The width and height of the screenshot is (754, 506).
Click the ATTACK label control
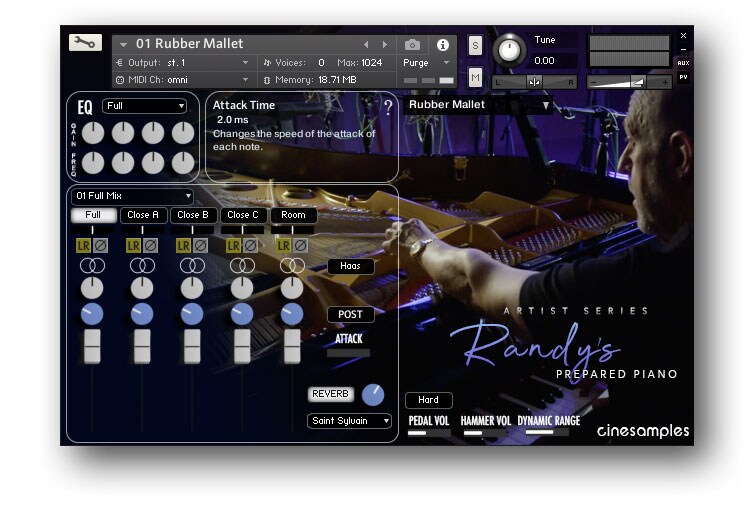349,339
